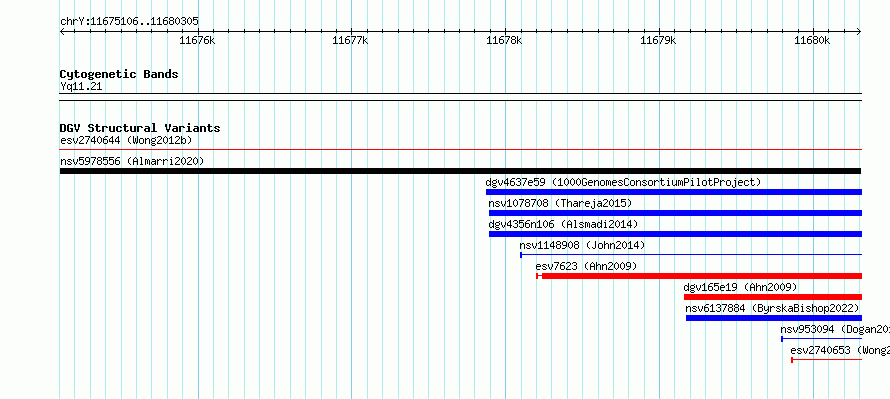Select the thin red esv2740644 variant line
The width and height of the screenshot is (890, 399).
[x=461, y=150]
